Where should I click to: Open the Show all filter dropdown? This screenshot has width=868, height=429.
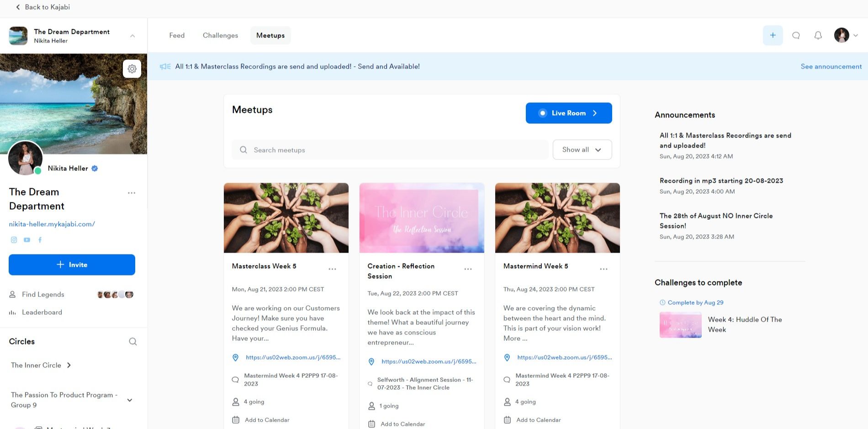582,149
